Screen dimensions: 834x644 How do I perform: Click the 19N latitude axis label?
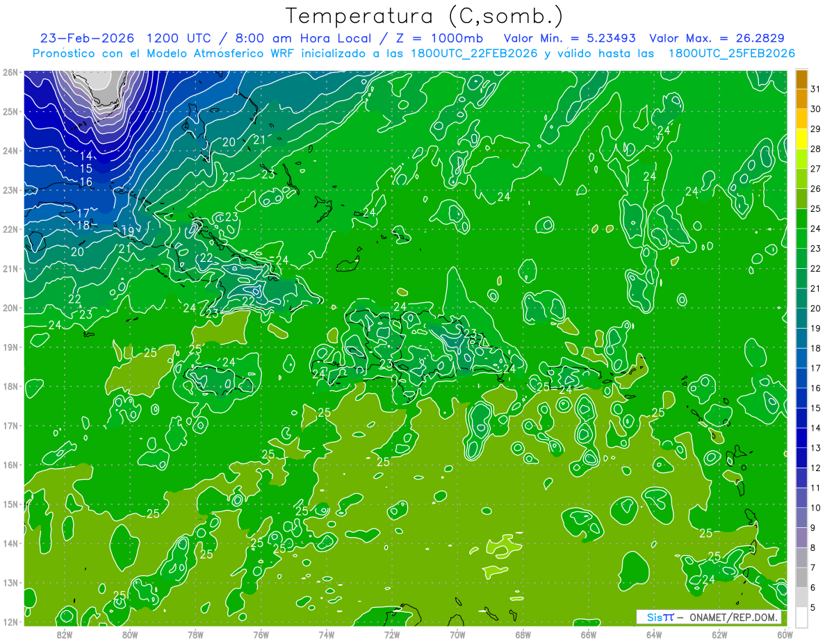pos(10,347)
